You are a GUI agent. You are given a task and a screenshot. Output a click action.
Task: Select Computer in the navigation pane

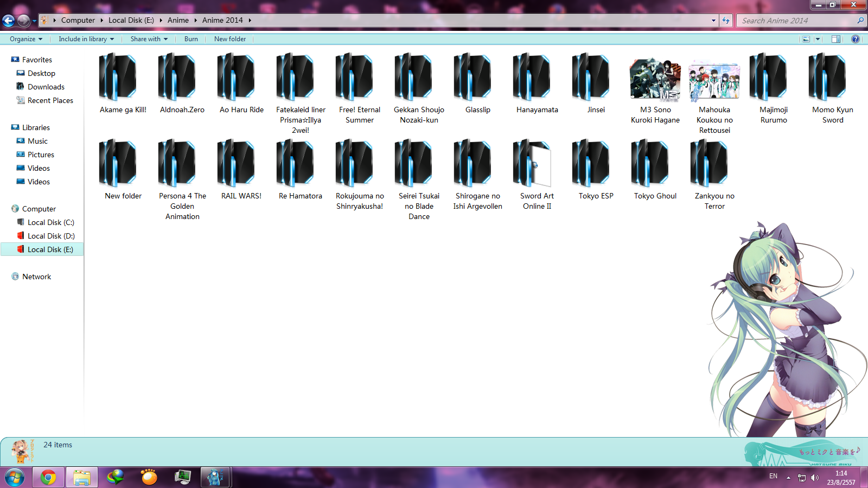coord(39,209)
